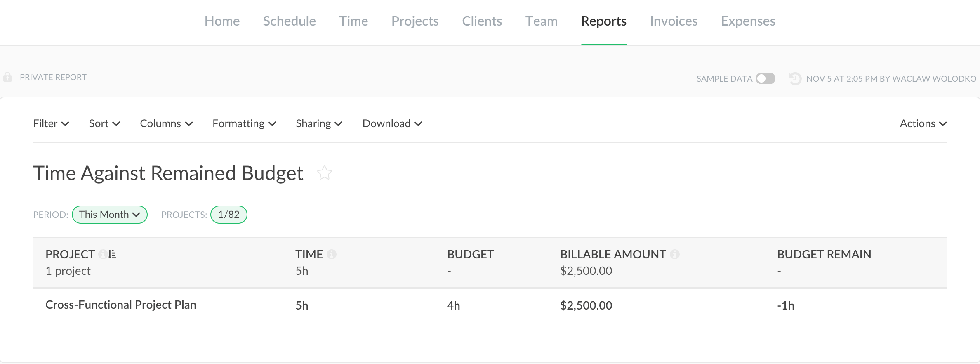Expand the Download menu

click(392, 123)
